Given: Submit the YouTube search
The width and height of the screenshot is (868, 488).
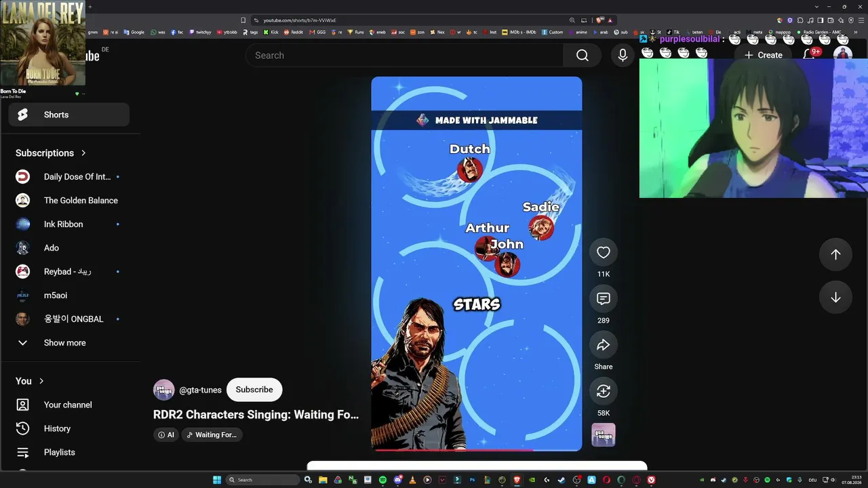Looking at the screenshot, I should coord(583,56).
